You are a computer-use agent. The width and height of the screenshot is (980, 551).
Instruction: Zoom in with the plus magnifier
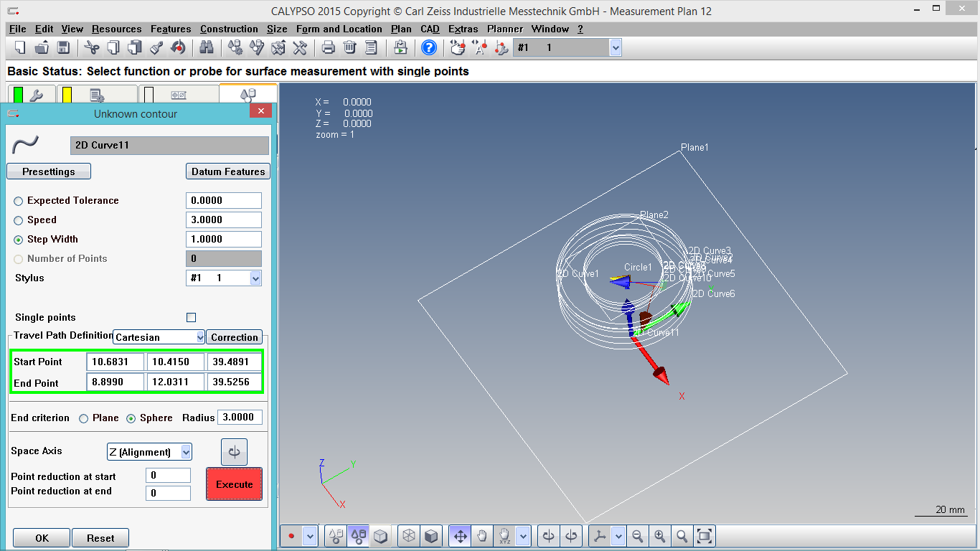[660, 536]
